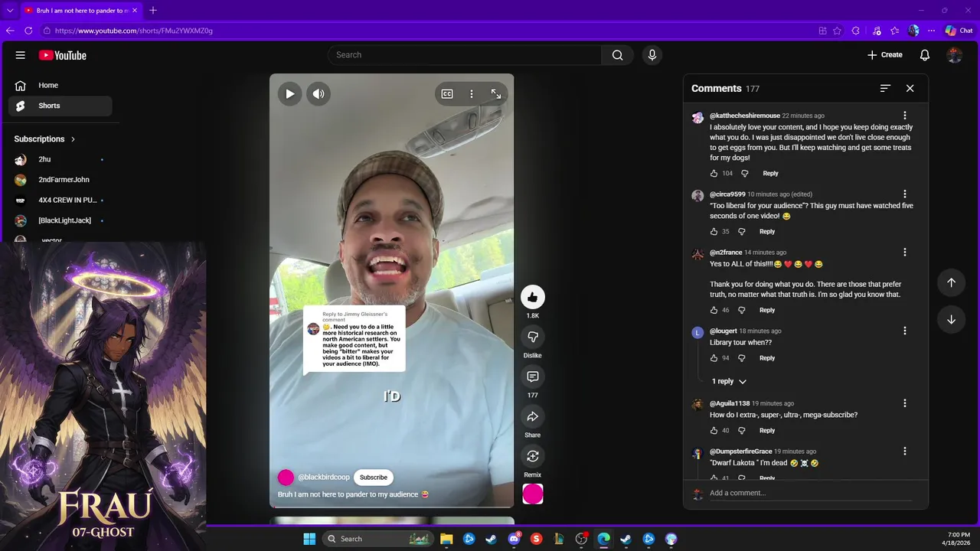Subscribe to @blackbirdcoop

[x=374, y=478]
